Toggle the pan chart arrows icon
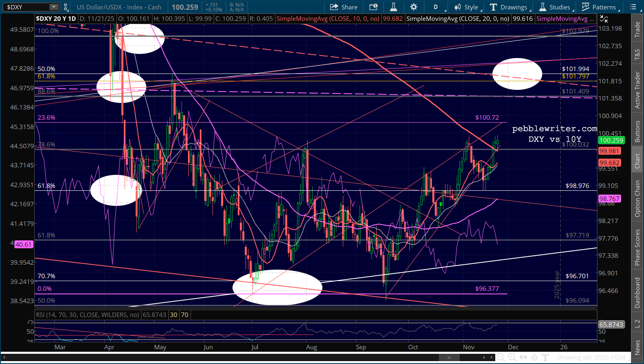This screenshot has height=364, width=644. click(x=523, y=357)
